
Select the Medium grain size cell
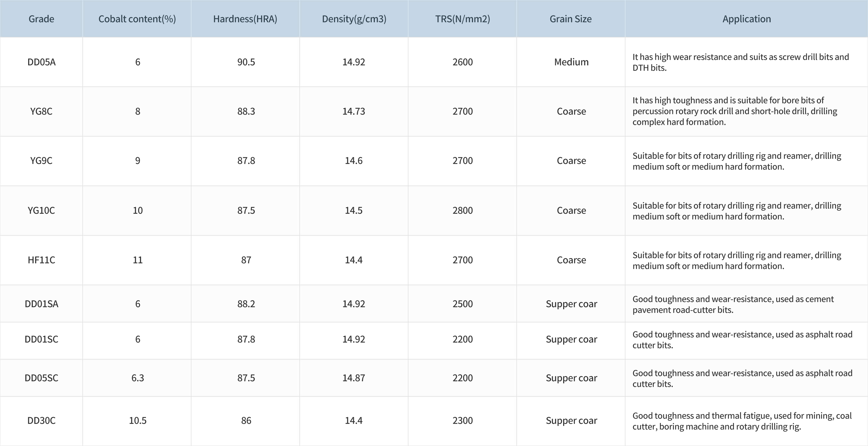(x=571, y=62)
